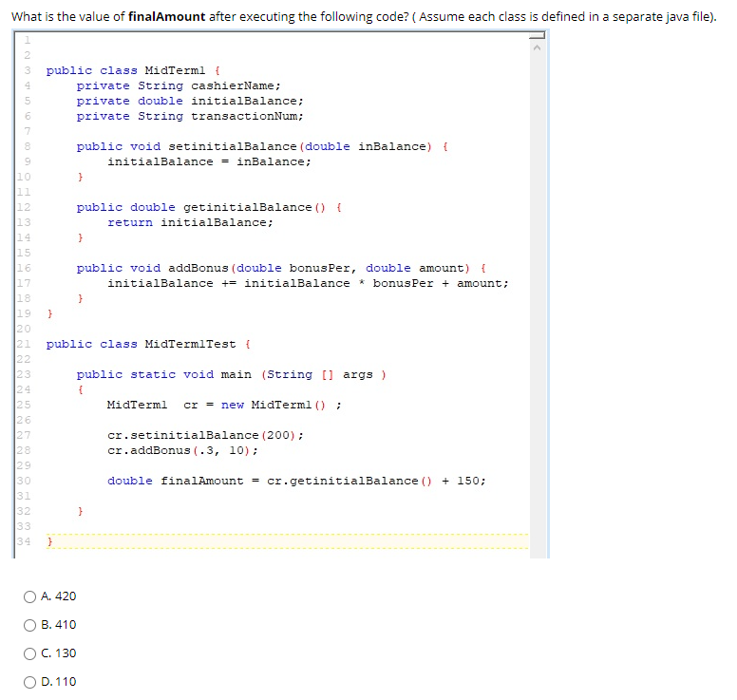
Task: Click line number 21 in the gutter
Action: (x=24, y=344)
